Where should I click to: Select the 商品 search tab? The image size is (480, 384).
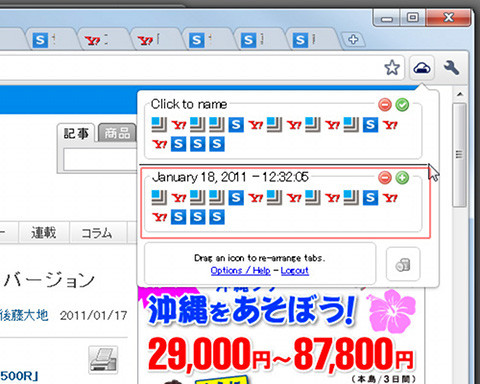pos(117,133)
